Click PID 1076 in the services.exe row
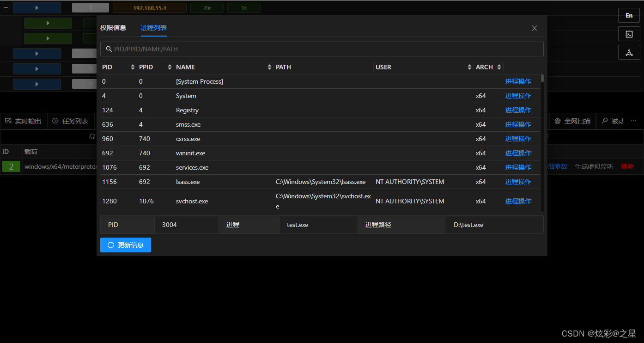Image resolution: width=644 pixels, height=343 pixels. click(110, 167)
